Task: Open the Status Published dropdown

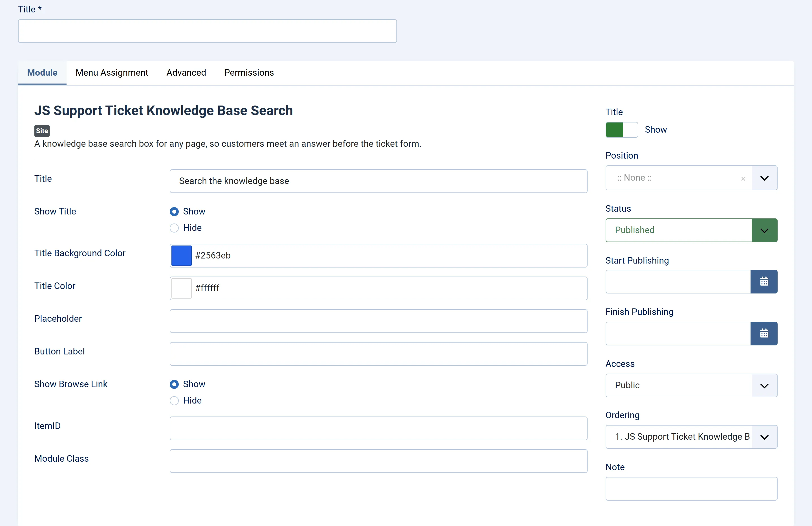Action: coord(691,230)
